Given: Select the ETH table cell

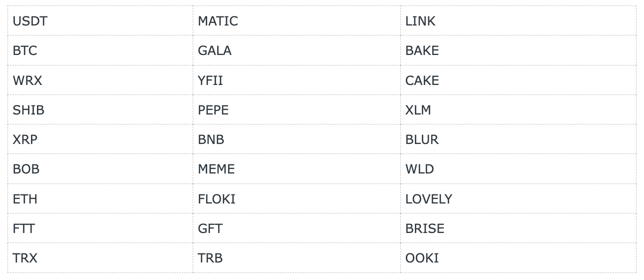Looking at the screenshot, I should pyautogui.click(x=100, y=198).
